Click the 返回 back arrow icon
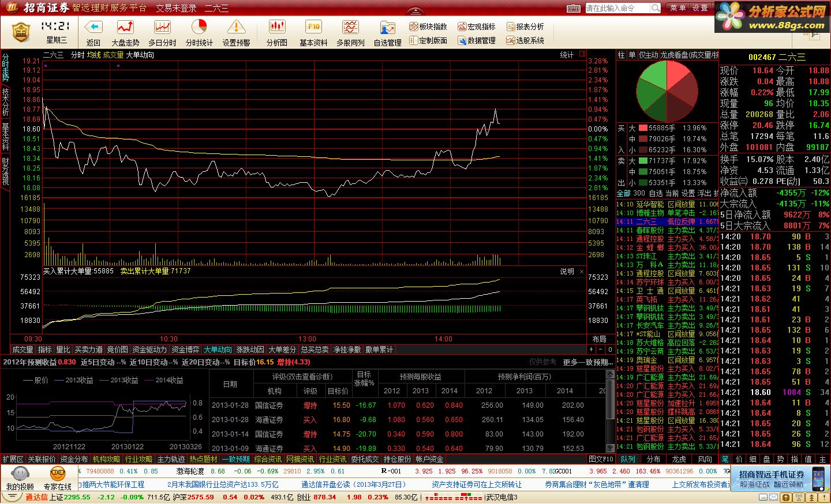The width and height of the screenshot is (831, 504). coord(93,27)
